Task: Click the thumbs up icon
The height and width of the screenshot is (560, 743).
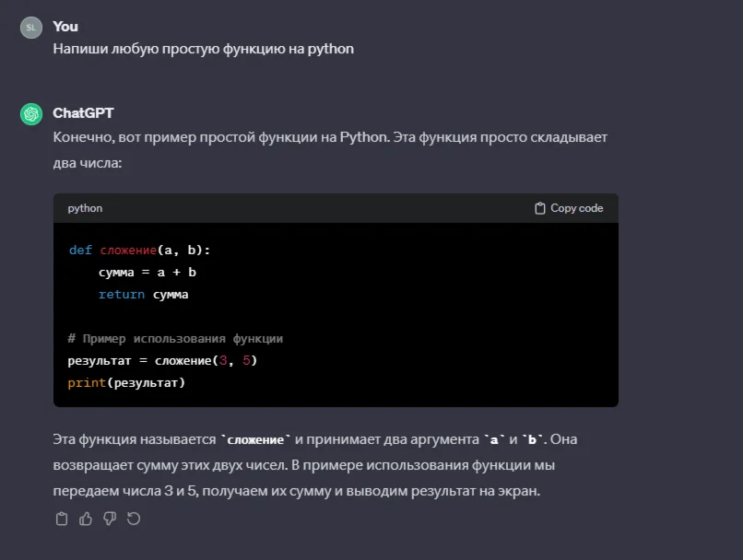Action: [x=86, y=519]
